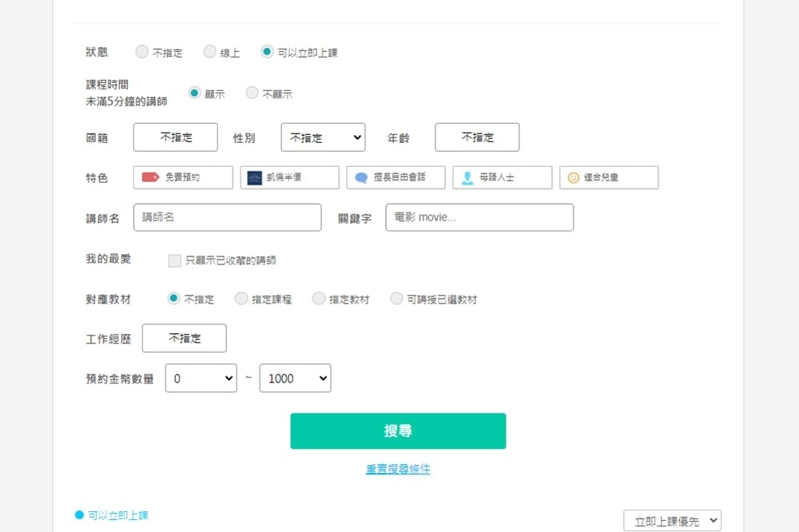Screen dimensions: 799x532
Task: Enable 只顯示已收藏的講師 checkbox
Action: pyautogui.click(x=175, y=260)
